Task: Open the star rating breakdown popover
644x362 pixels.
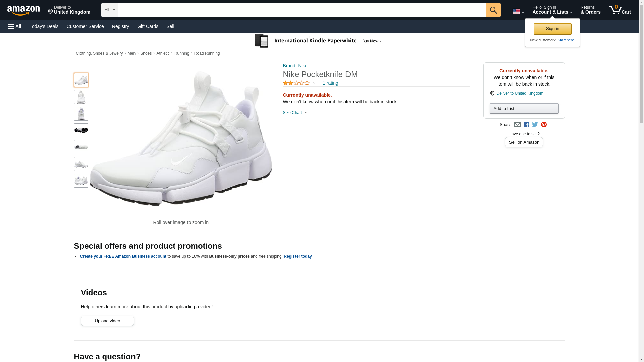Action: coord(299,83)
